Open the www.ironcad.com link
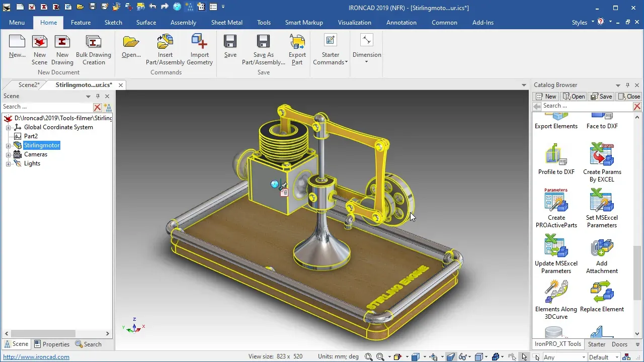 36,357
